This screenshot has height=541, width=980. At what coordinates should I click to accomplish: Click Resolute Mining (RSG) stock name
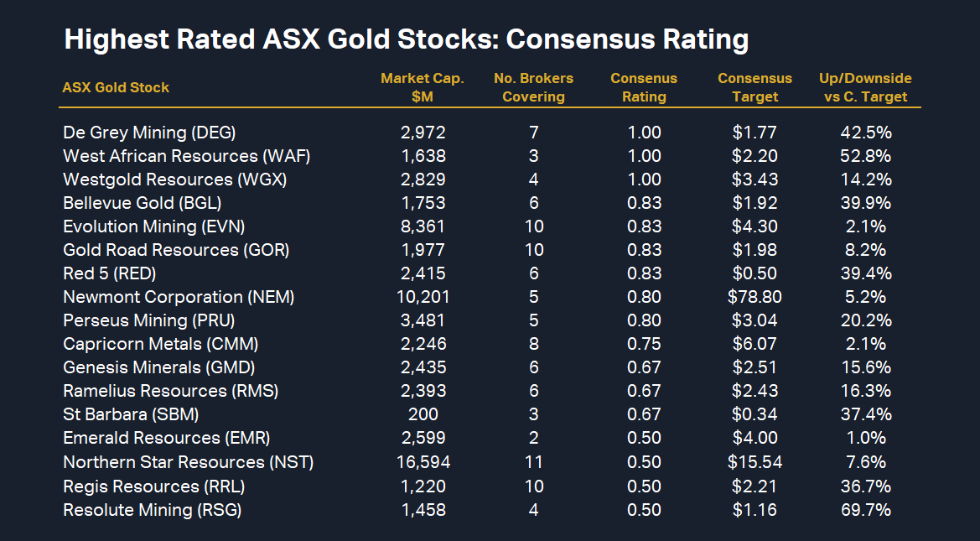pyautogui.click(x=152, y=510)
